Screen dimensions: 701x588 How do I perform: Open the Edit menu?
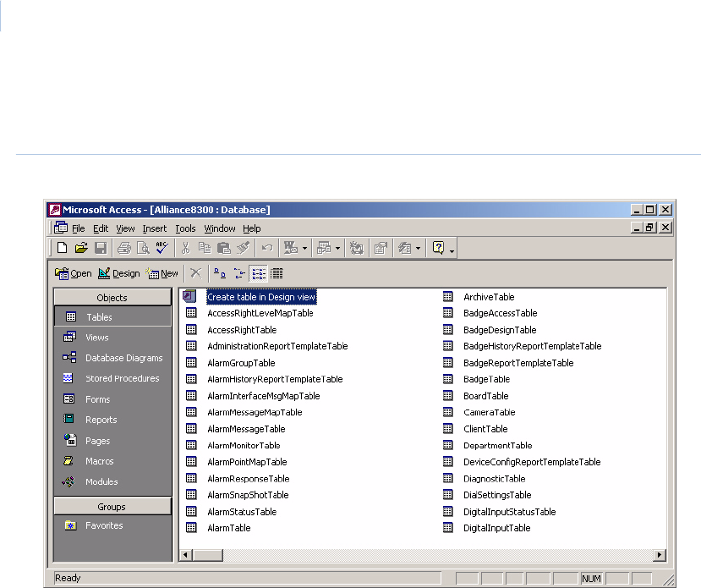101,228
